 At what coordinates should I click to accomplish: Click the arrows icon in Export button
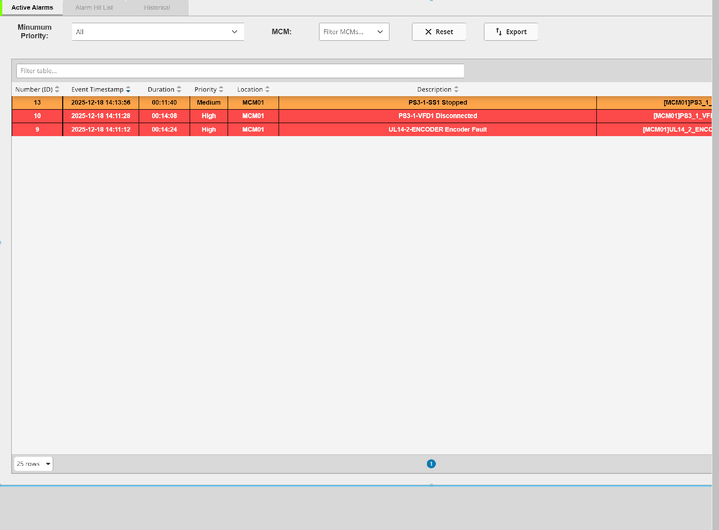498,32
